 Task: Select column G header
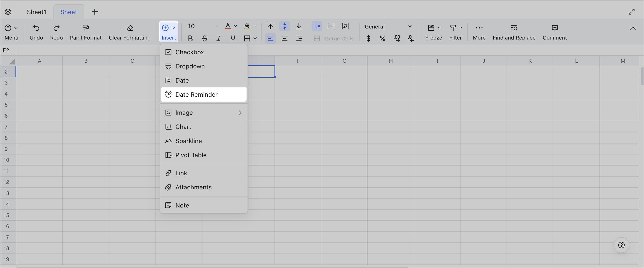pos(344,61)
